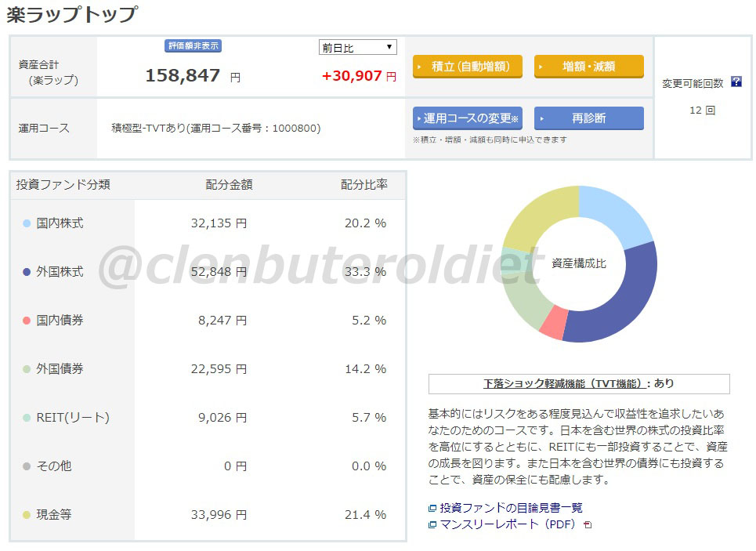The width and height of the screenshot is (756, 551).
Task: Click the 運用コースの変更 button
Action: (x=468, y=118)
